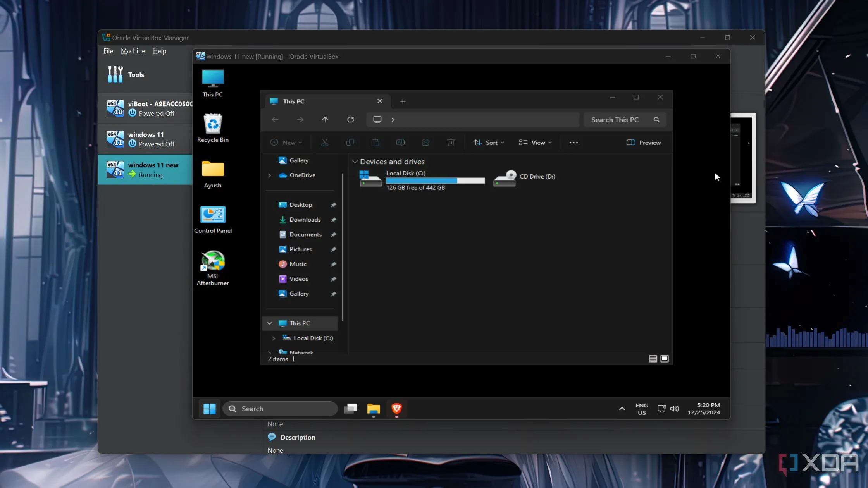The width and height of the screenshot is (868, 488).
Task: Collapse the Devices and drives group
Action: (x=355, y=162)
